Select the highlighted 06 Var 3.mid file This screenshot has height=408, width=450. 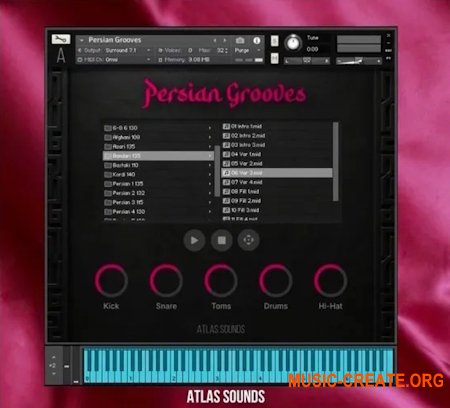pyautogui.click(x=277, y=173)
